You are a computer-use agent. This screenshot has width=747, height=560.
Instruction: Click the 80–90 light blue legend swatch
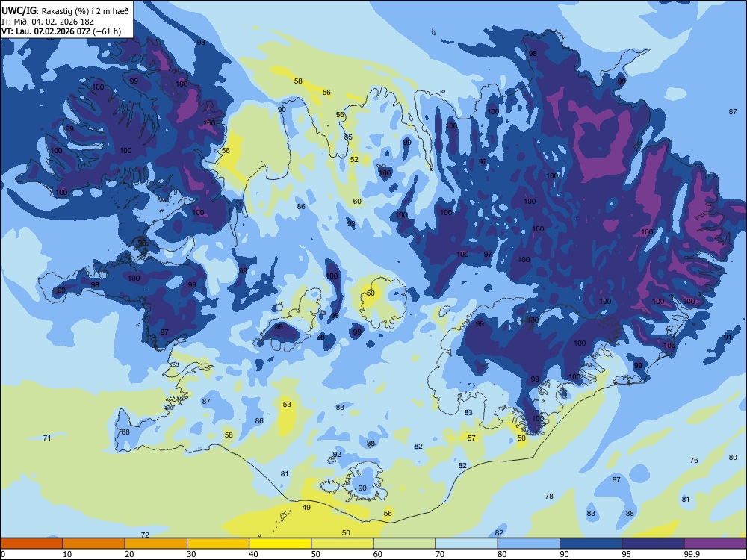pos(529,544)
